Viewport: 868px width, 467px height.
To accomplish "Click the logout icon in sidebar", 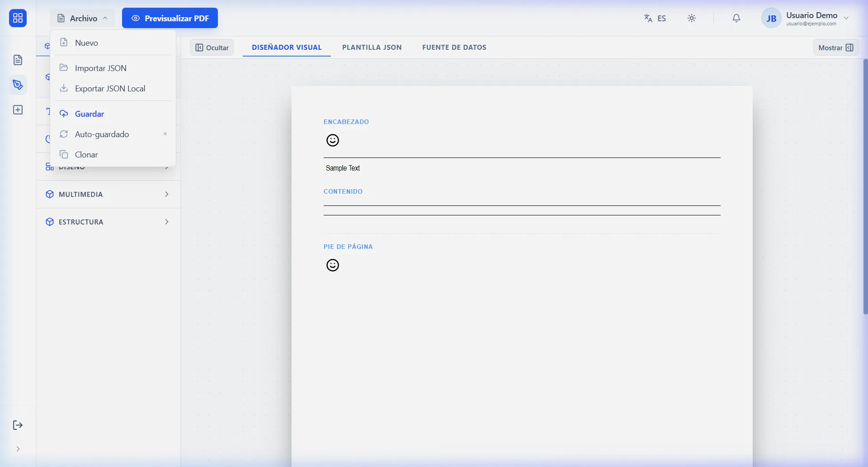I will click(18, 425).
